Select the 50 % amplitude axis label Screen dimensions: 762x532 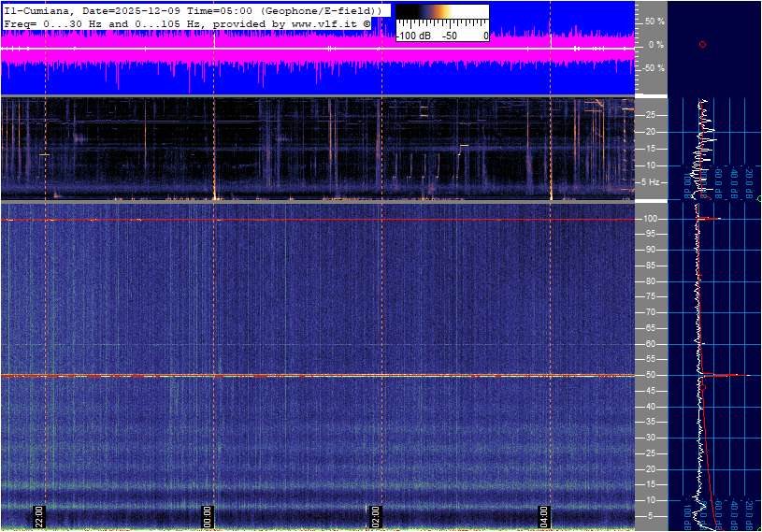pyautogui.click(x=654, y=21)
